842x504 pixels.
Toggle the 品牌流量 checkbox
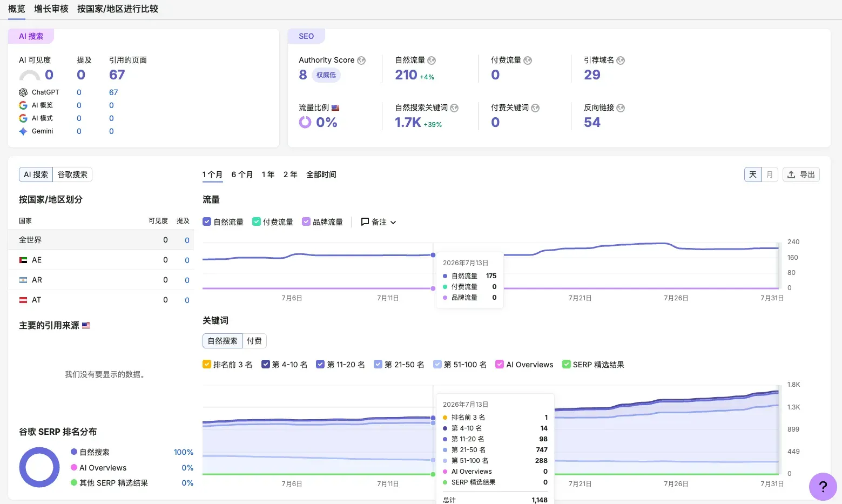[x=306, y=221]
